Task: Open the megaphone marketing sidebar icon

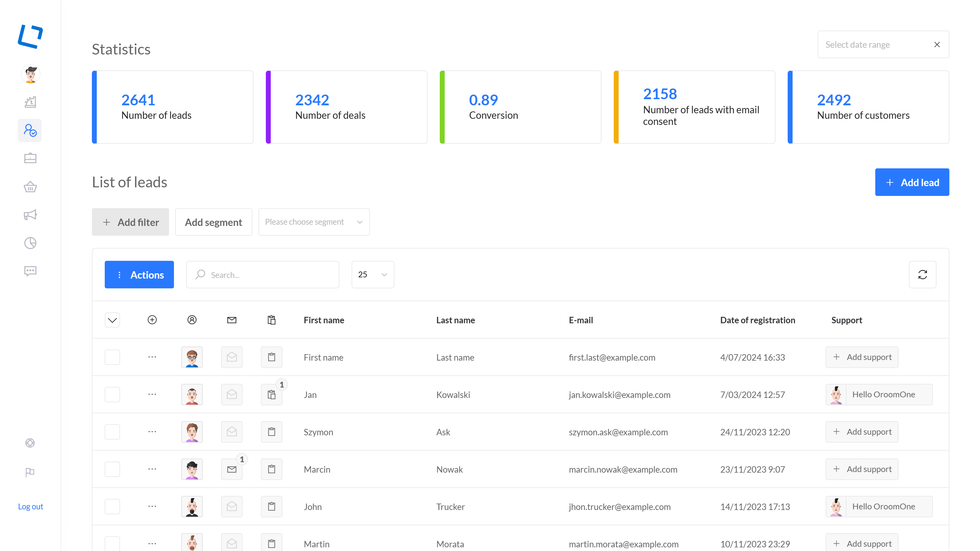Action: (30, 215)
